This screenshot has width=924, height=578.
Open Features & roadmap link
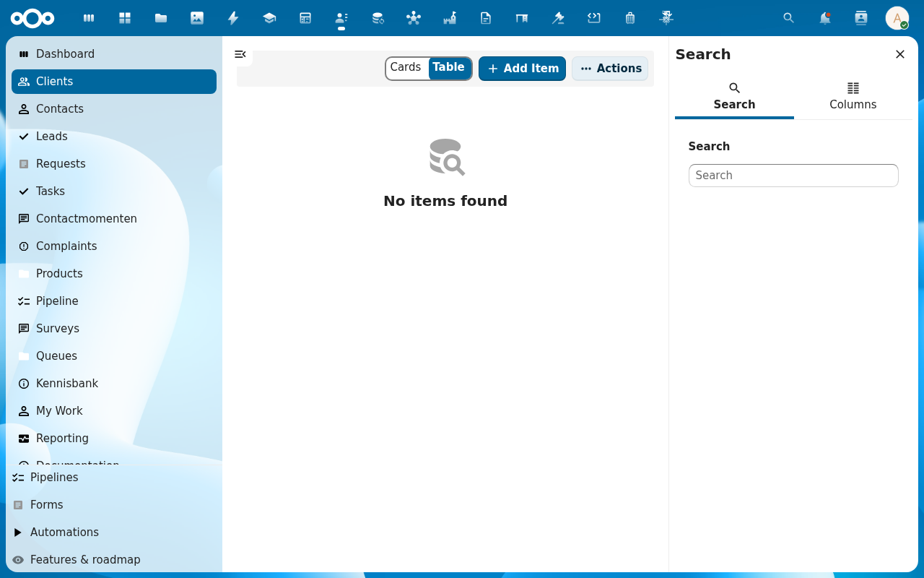[x=111, y=560]
